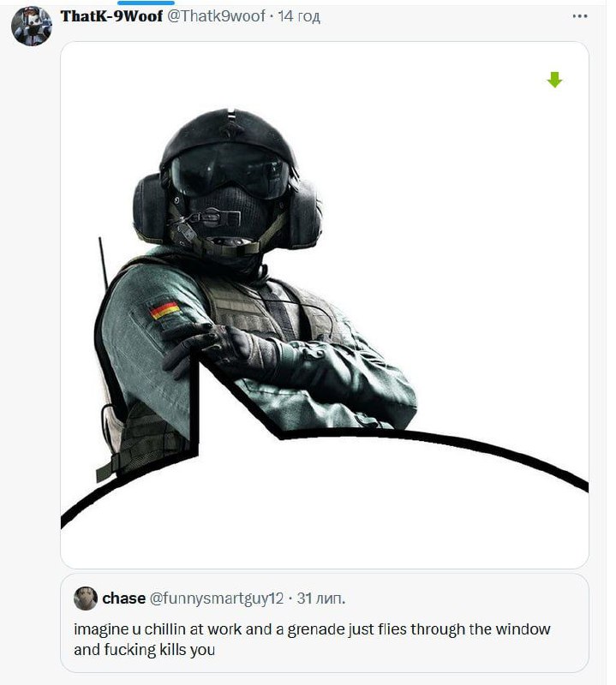Click the green download arrow icon
The image size is (616, 685).
(554, 80)
